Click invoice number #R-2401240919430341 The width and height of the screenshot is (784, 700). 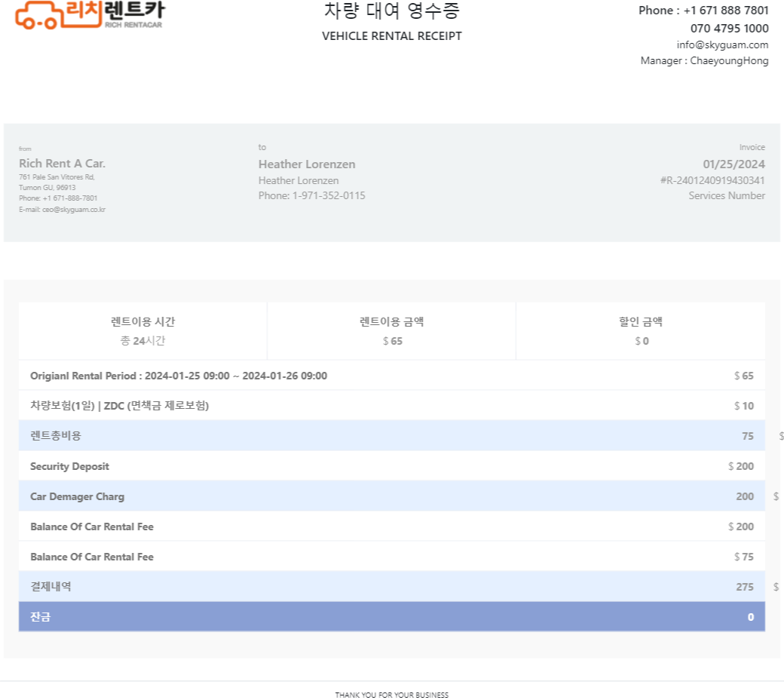point(712,180)
